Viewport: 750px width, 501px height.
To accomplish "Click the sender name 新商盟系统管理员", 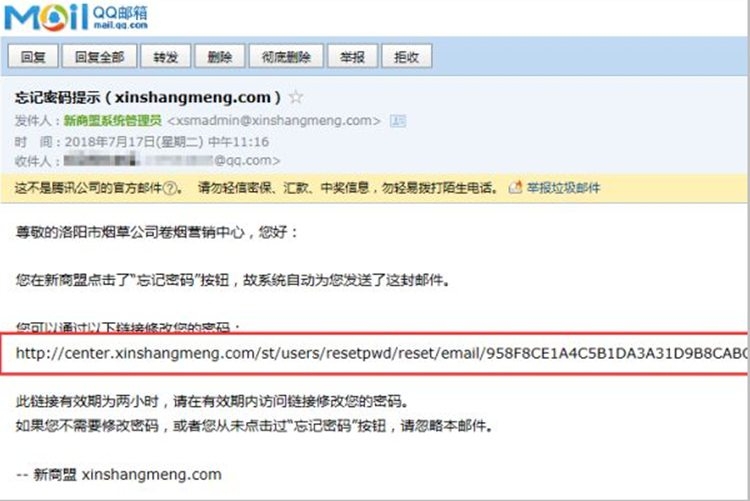I will click(113, 121).
